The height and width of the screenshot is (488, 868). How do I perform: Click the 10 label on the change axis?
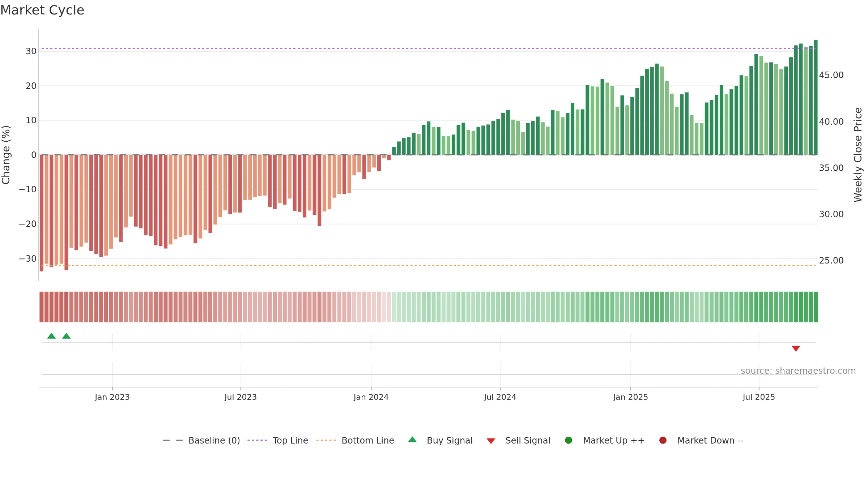coord(31,120)
